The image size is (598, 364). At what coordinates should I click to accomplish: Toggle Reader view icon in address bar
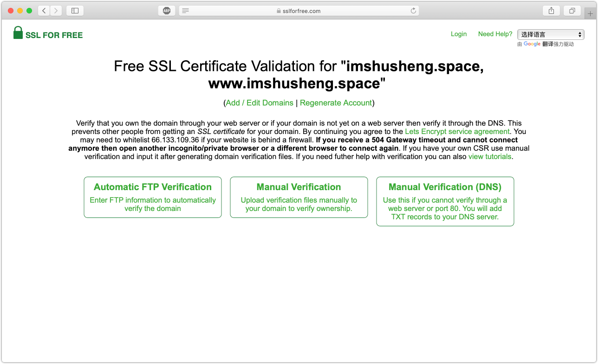pyautogui.click(x=186, y=11)
